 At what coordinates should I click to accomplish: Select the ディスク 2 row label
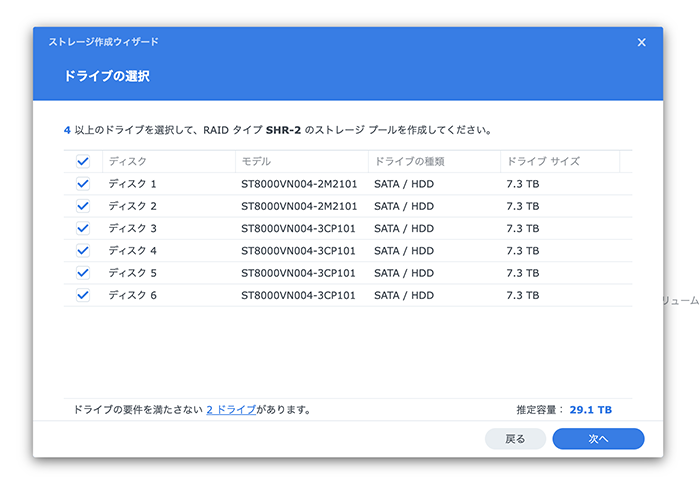click(133, 206)
